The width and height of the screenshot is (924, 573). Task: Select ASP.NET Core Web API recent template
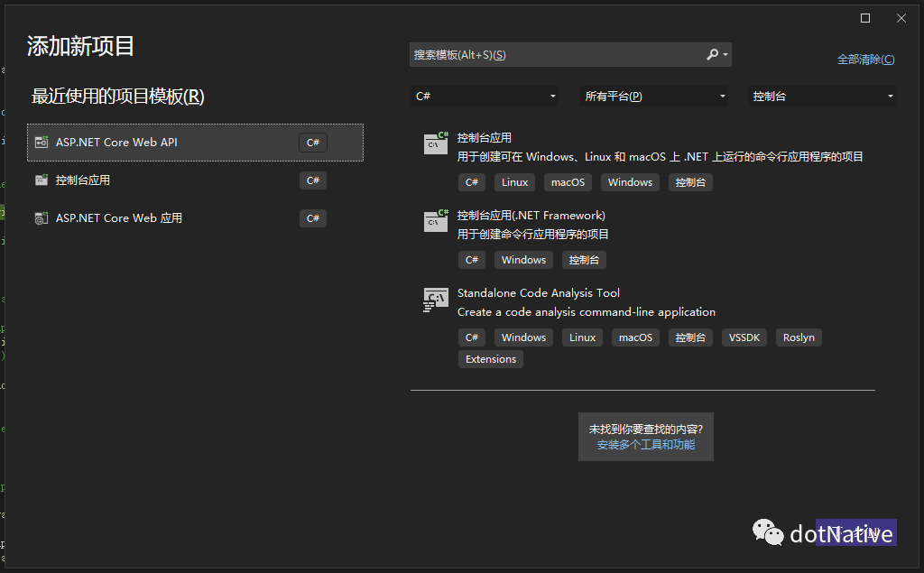195,143
